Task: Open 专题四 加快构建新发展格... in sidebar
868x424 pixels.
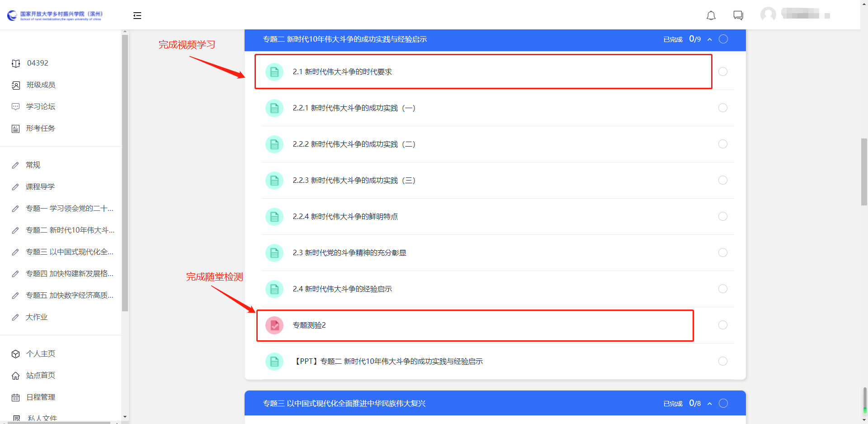Action: click(x=70, y=274)
